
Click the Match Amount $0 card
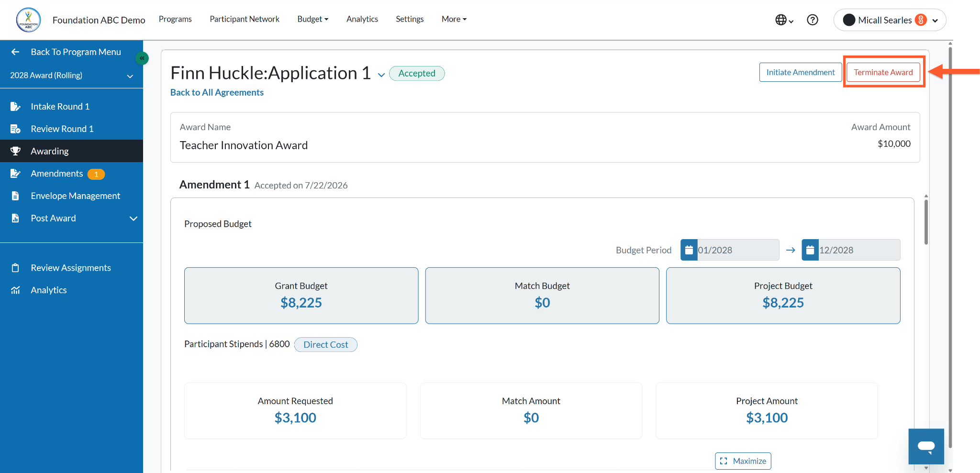531,410
